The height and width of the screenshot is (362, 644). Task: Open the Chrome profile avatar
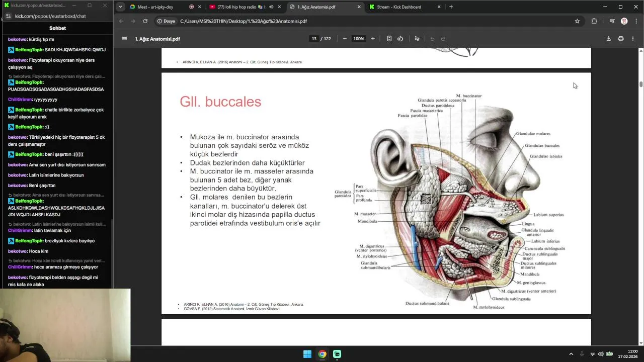click(x=624, y=21)
